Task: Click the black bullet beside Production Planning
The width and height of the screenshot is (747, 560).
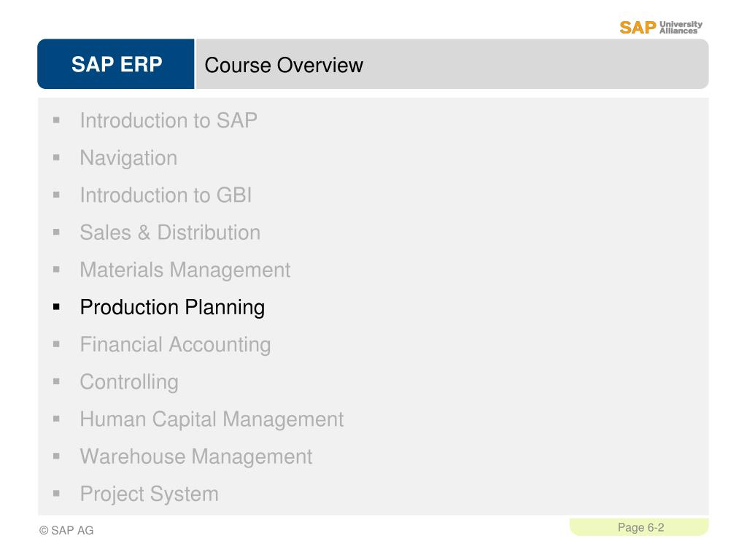Action: pos(57,307)
